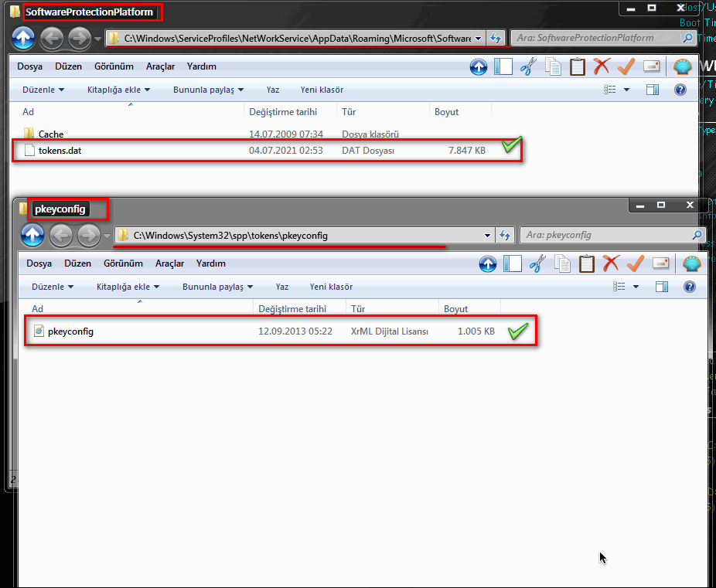
Task: Refresh the SoftwareProtectionPlatform folder address
Action: tap(496, 39)
